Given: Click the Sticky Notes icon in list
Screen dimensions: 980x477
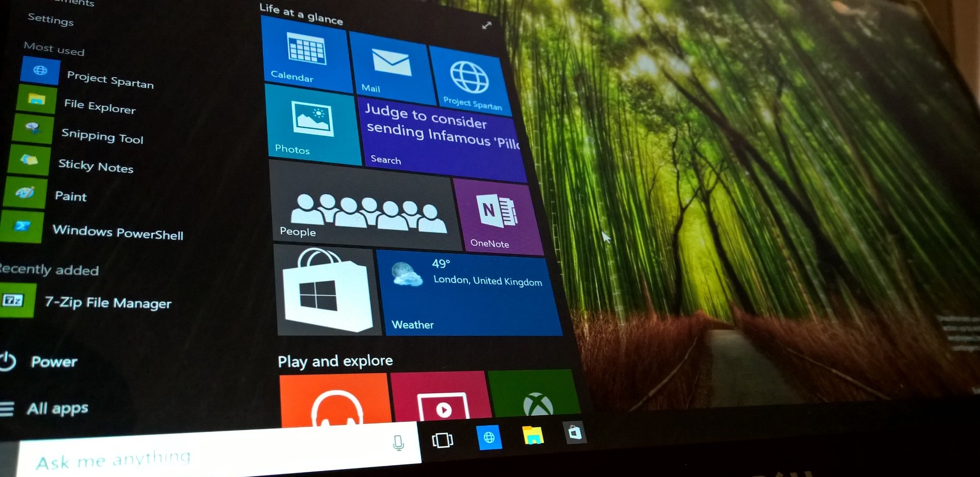Looking at the screenshot, I should click(29, 161).
